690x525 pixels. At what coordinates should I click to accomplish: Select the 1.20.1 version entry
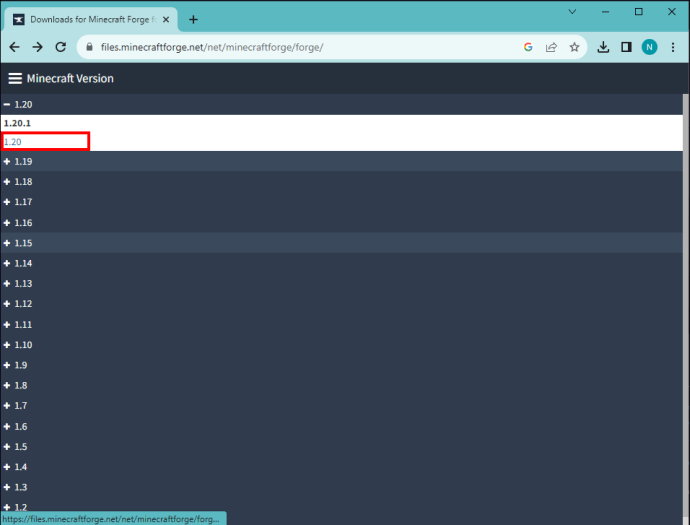(x=17, y=123)
